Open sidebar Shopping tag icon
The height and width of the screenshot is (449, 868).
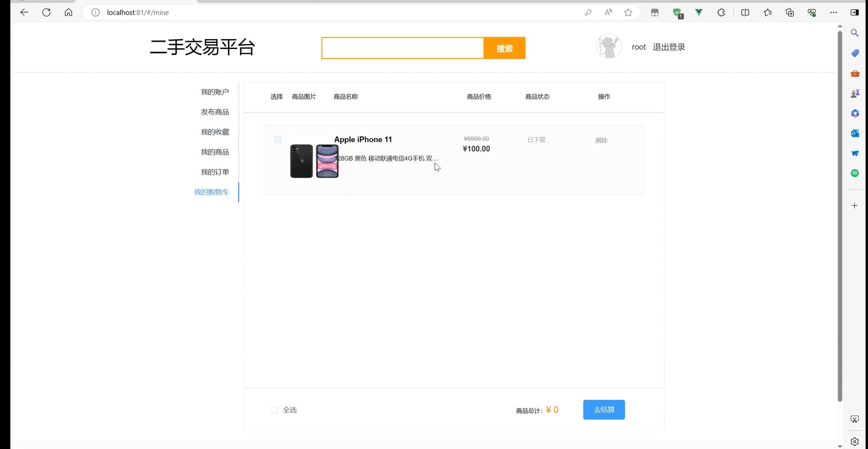[x=855, y=53]
